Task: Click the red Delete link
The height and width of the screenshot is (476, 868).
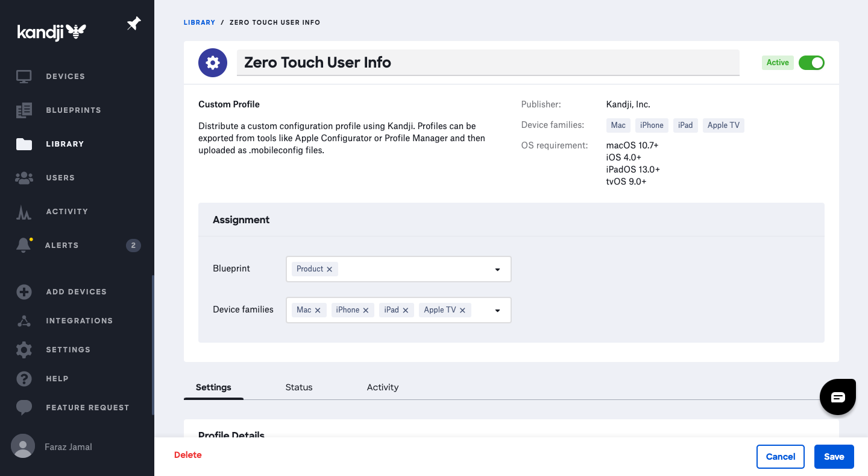Action: pyautogui.click(x=188, y=455)
